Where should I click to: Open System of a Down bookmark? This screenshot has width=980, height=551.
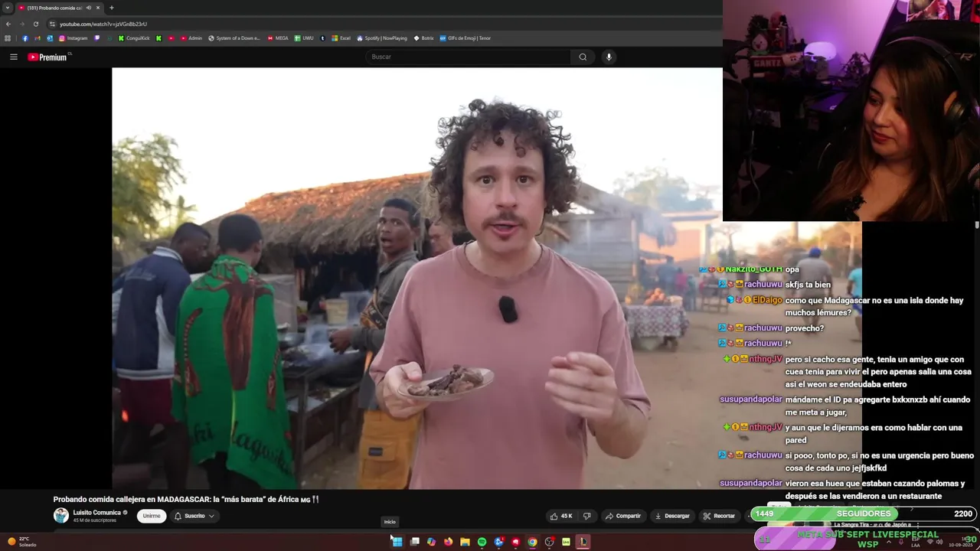click(x=234, y=38)
